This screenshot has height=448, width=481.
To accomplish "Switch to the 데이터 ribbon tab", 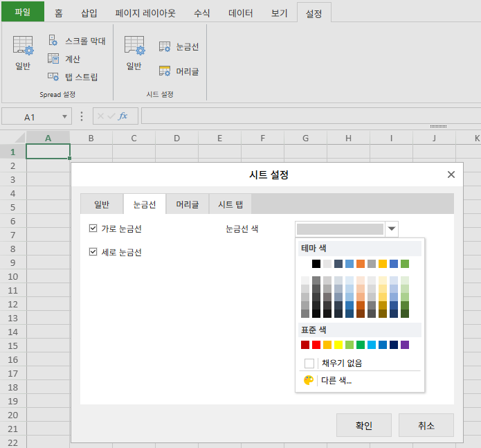I will point(241,13).
